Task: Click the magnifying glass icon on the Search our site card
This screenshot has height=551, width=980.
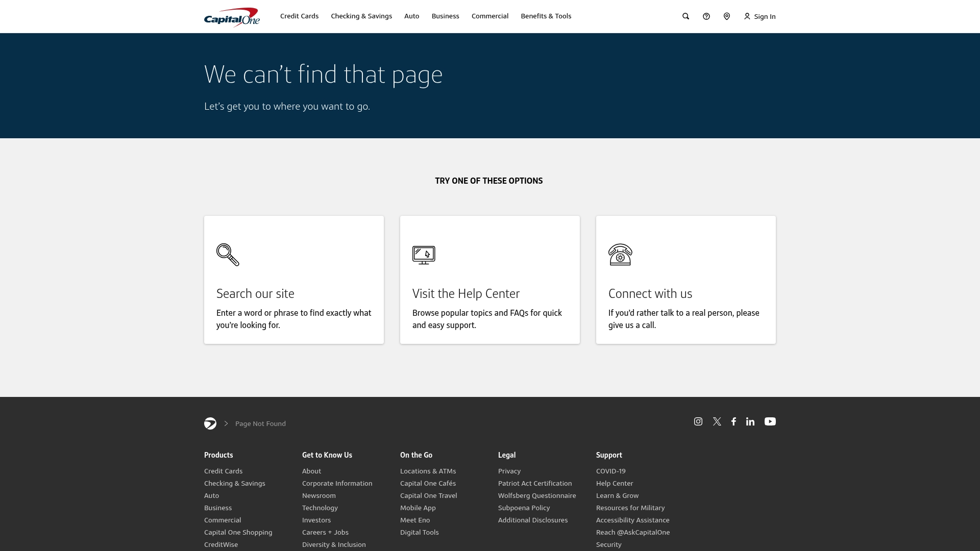Action: coord(228,255)
